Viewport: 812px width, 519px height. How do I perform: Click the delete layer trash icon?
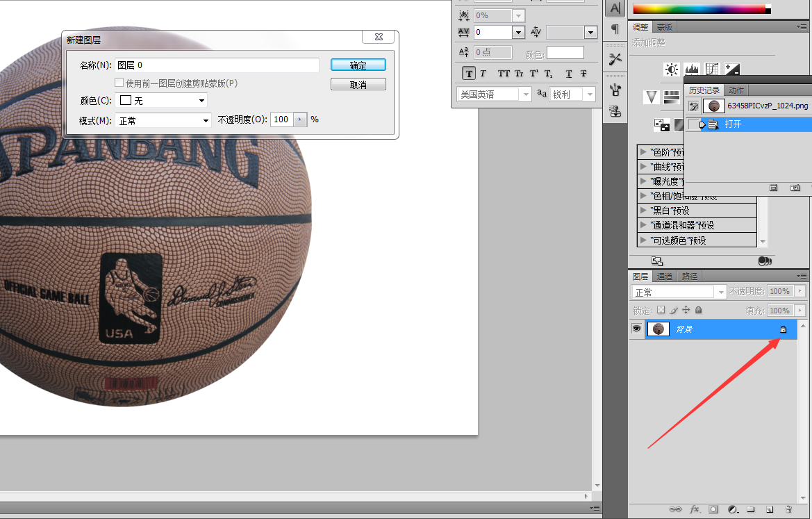click(x=788, y=509)
